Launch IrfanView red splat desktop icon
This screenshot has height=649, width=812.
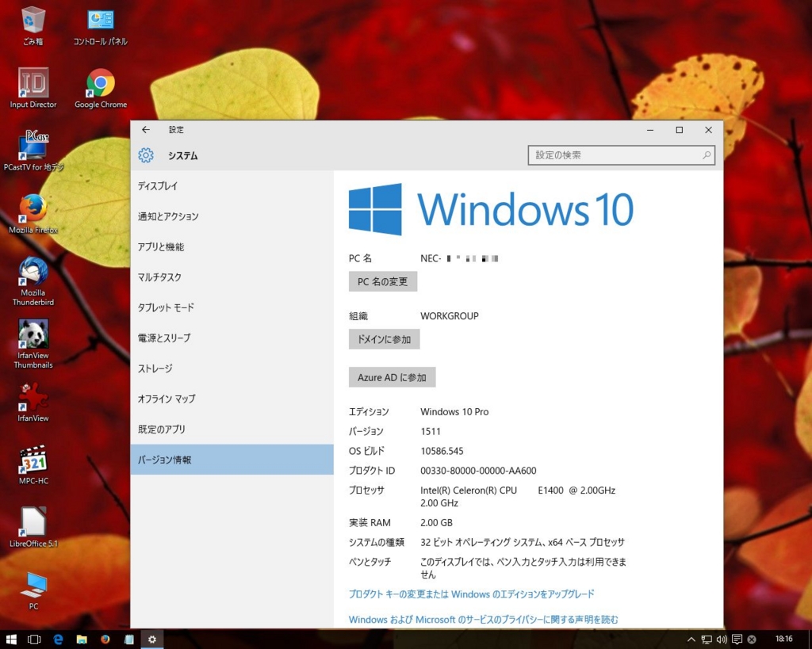point(33,402)
